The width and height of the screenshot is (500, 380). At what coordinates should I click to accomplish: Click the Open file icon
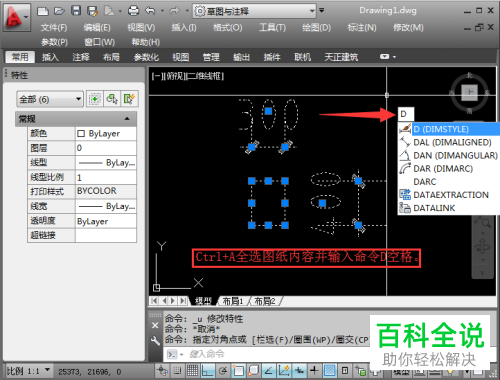[59, 11]
